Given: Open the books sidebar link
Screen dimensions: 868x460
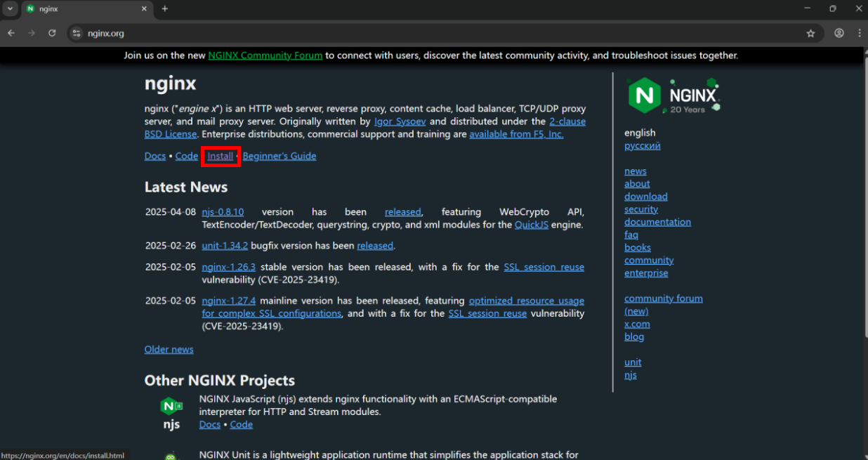Looking at the screenshot, I should point(638,247).
